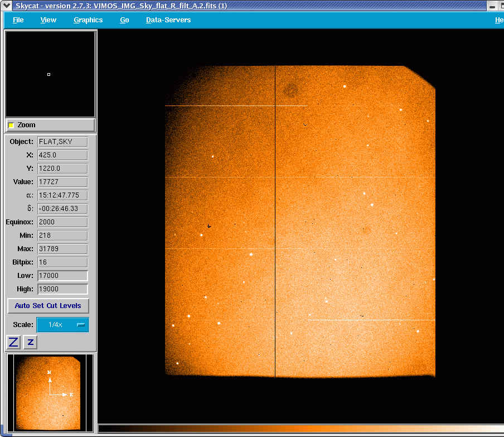
Task: Click the Bitpix value 16
Action: click(62, 262)
